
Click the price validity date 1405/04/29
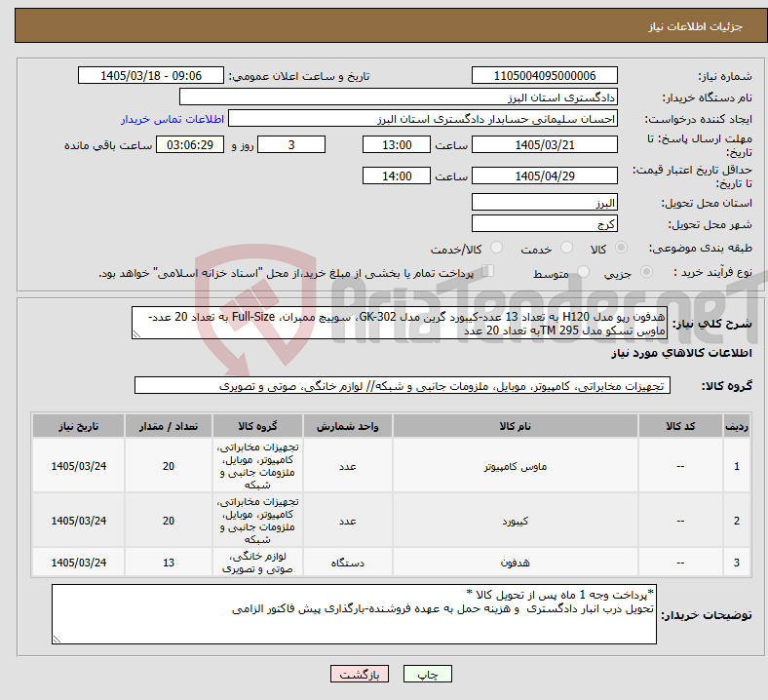pyautogui.click(x=544, y=175)
